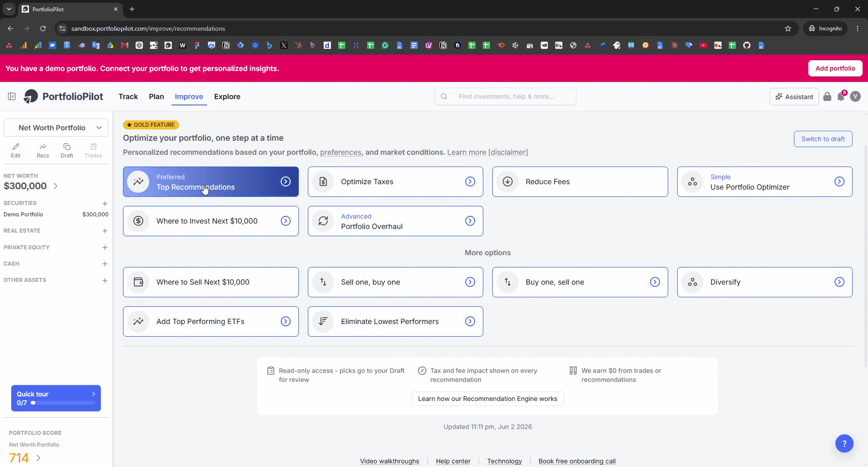868x467 pixels.
Task: Open Video walkthroughs link
Action: point(390,461)
